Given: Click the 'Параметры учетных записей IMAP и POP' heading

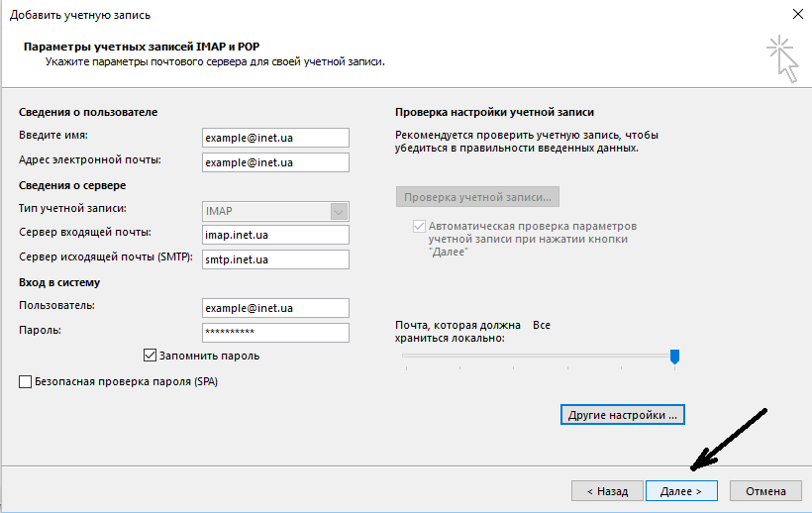Looking at the screenshot, I should 148,47.
